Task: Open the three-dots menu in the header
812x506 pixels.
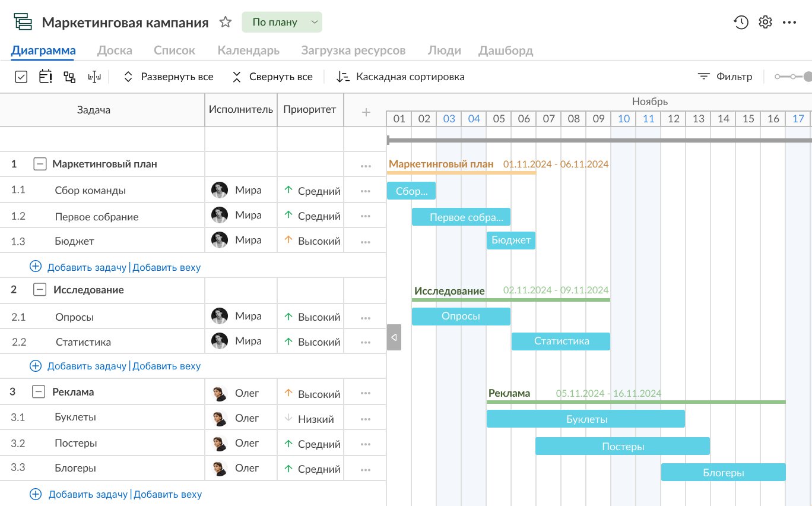Action: tap(789, 23)
